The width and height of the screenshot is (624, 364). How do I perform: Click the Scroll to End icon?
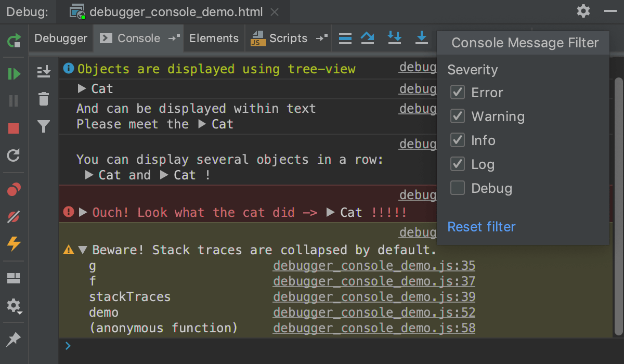pyautogui.click(x=44, y=71)
